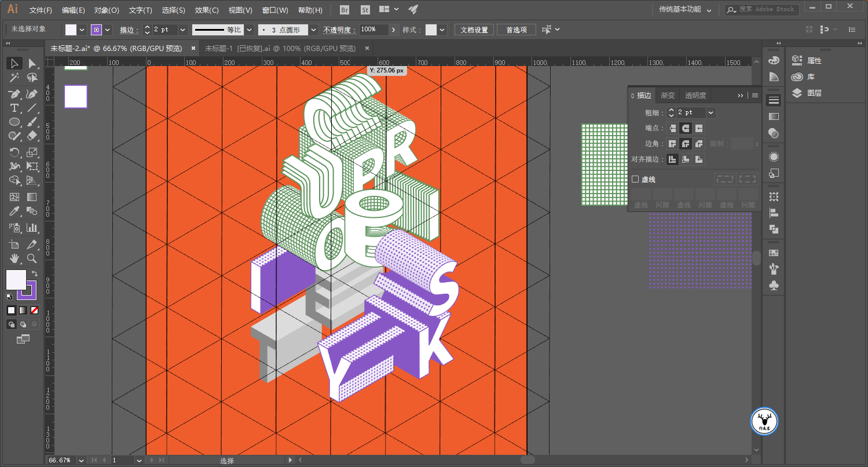Open the Appearance panel dock icon
The image size is (868, 467).
pyautogui.click(x=774, y=157)
